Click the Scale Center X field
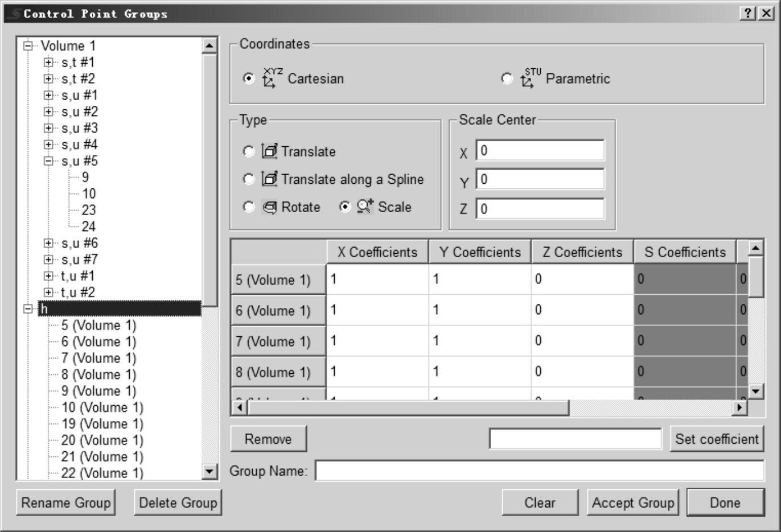Image resolution: width=781 pixels, height=532 pixels. click(540, 150)
